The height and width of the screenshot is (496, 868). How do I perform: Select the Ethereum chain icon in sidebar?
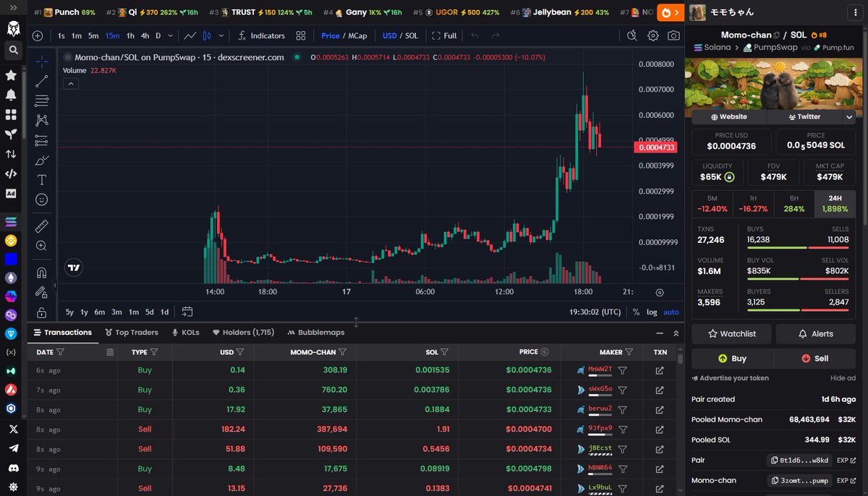click(x=11, y=278)
